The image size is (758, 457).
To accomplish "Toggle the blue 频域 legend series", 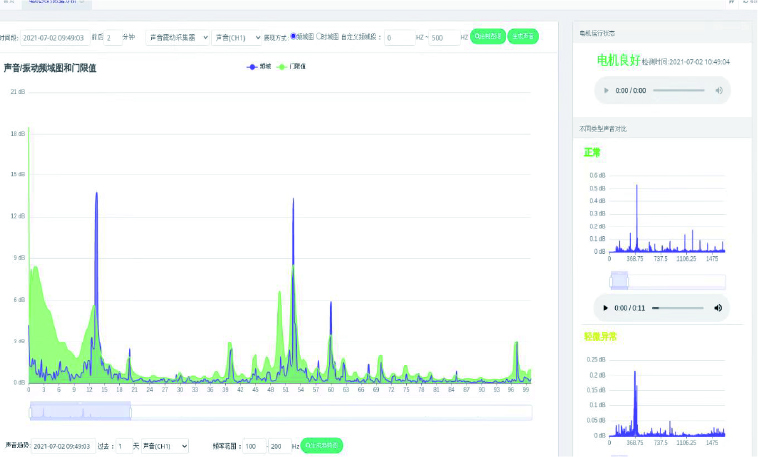I will click(258, 66).
